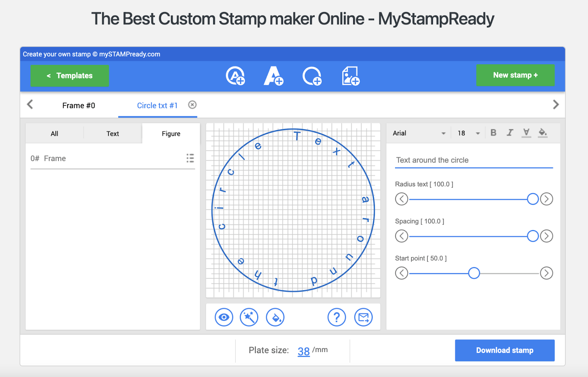Click the envelope email icon
Screen dimensions: 588x377
[x=363, y=317]
